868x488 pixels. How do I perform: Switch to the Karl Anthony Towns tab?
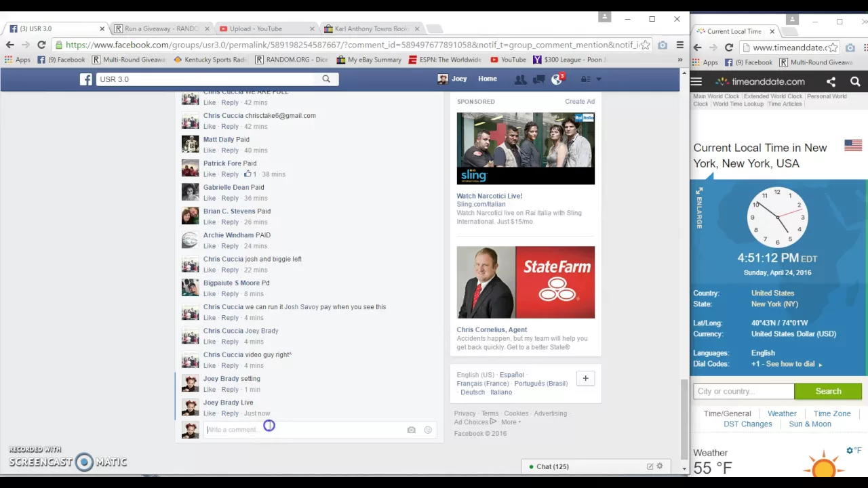click(x=370, y=28)
